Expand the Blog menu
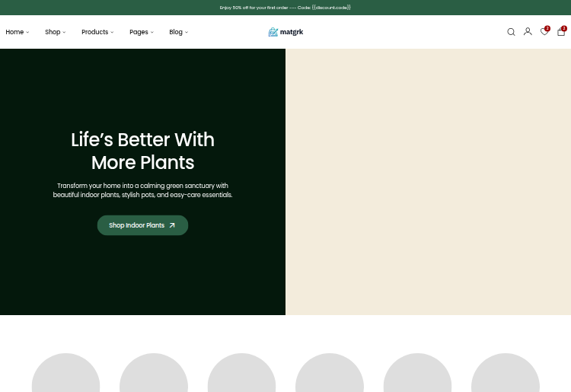 point(178,32)
